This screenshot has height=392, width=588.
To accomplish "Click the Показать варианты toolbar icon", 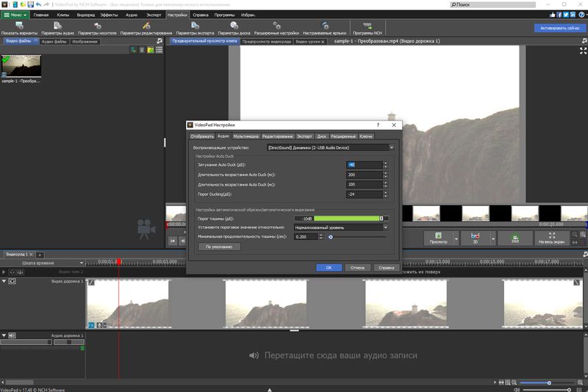I will 19,26.
